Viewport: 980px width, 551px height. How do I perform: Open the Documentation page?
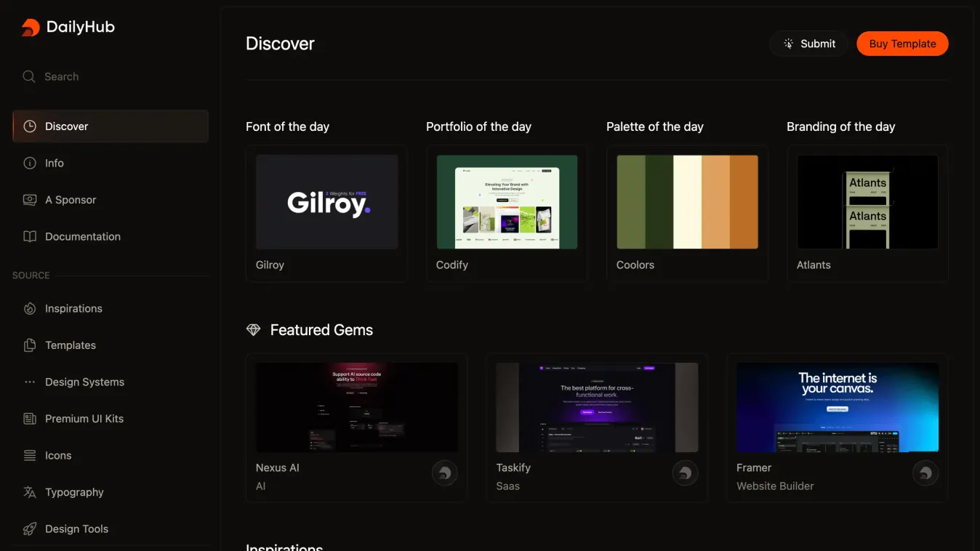(82, 236)
